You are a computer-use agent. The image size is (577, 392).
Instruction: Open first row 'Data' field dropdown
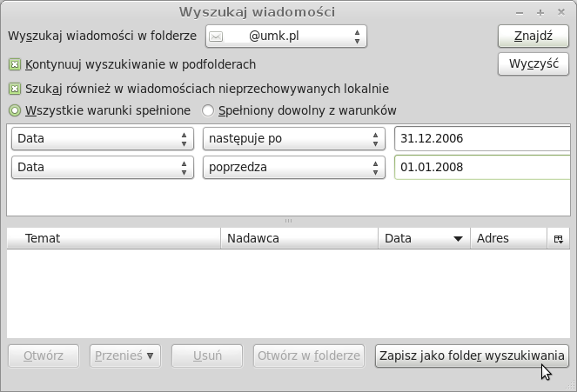101,139
